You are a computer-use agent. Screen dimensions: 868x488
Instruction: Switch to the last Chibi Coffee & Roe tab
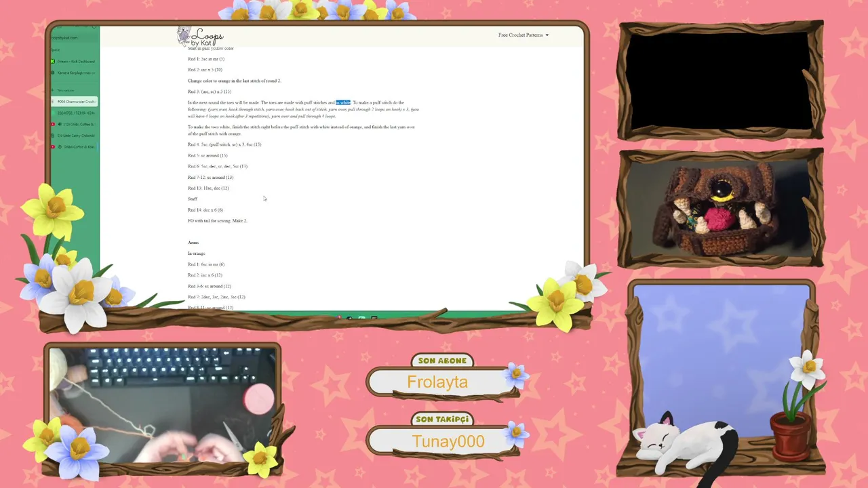[73, 147]
